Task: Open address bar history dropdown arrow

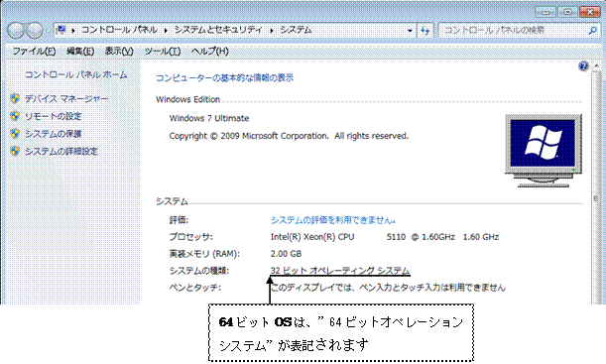Action: (410, 31)
